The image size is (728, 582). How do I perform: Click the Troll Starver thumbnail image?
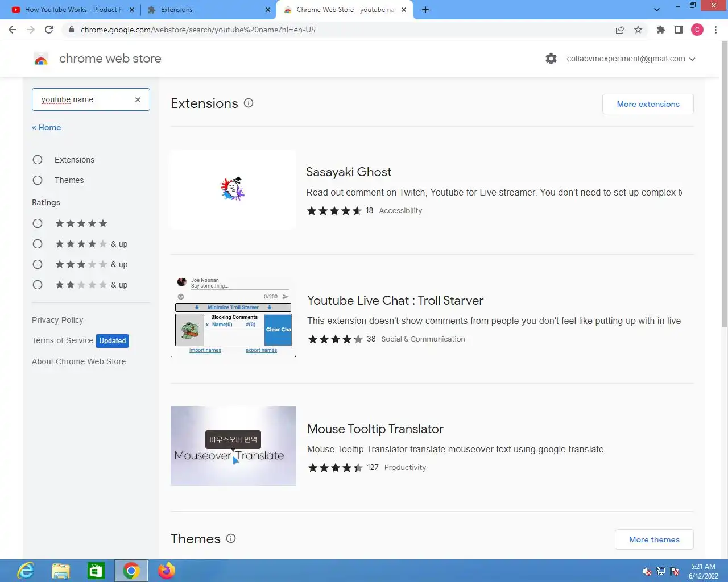coord(233,318)
